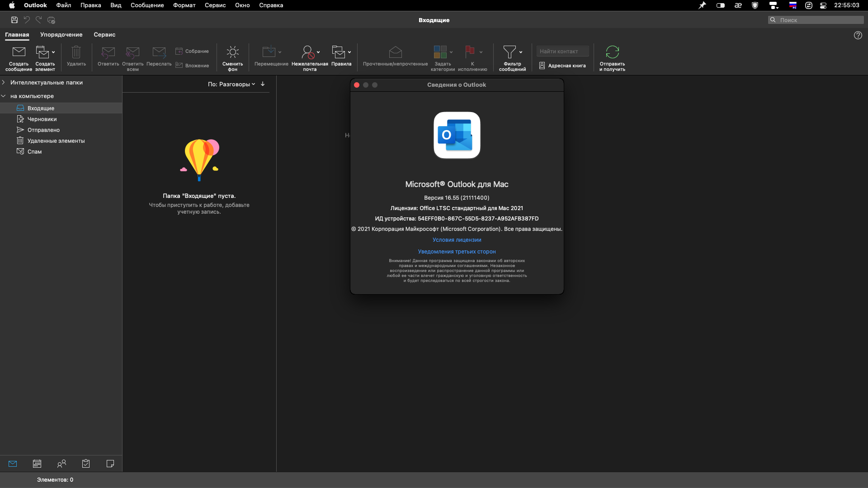The image size is (868, 488).
Task: Click the ribbon help question mark icon
Action: click(x=858, y=35)
